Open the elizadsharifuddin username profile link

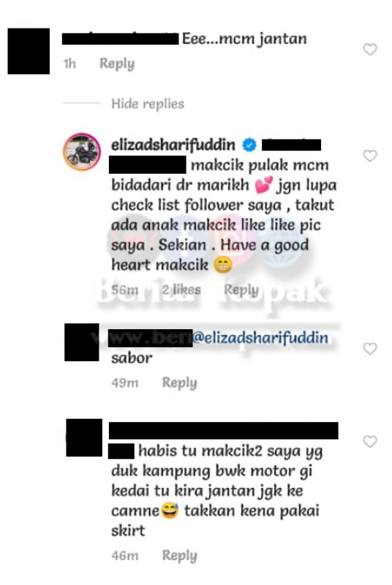[173, 145]
